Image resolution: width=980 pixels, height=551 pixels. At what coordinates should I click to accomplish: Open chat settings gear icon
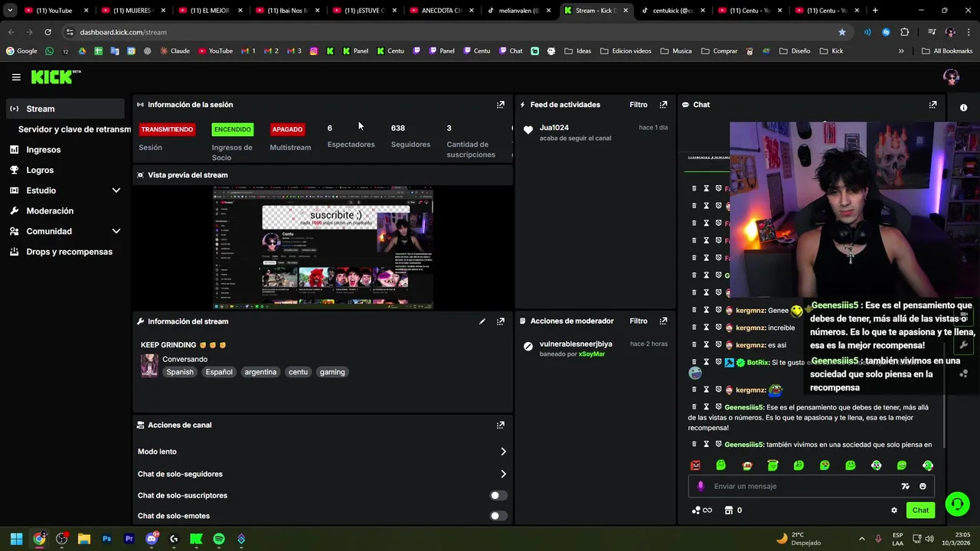tap(893, 510)
